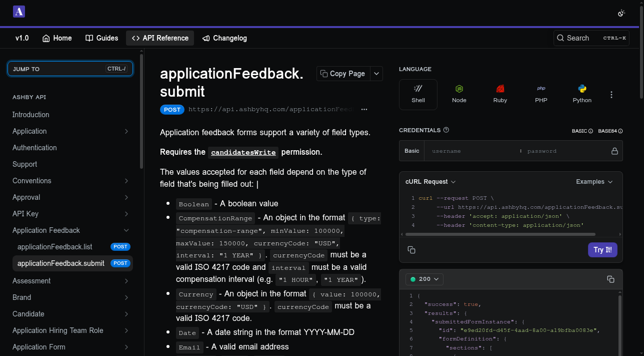Click the CompensationRange code label

(215, 218)
